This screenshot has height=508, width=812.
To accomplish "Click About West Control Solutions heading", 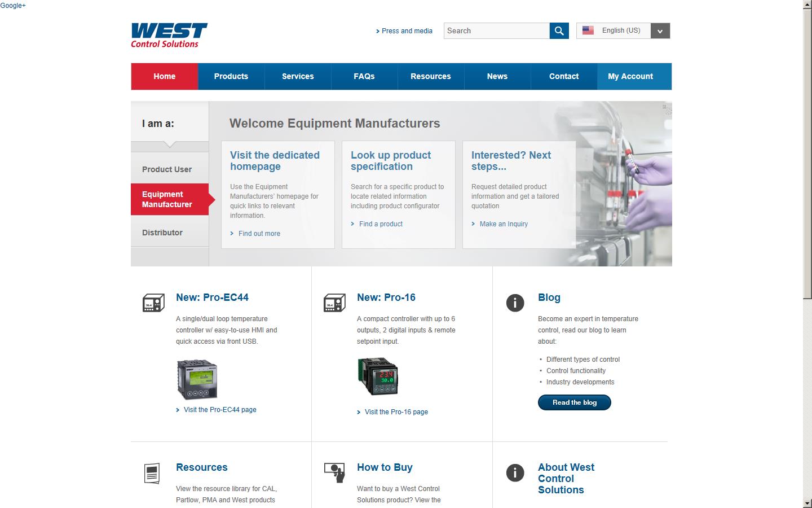I will (566, 479).
